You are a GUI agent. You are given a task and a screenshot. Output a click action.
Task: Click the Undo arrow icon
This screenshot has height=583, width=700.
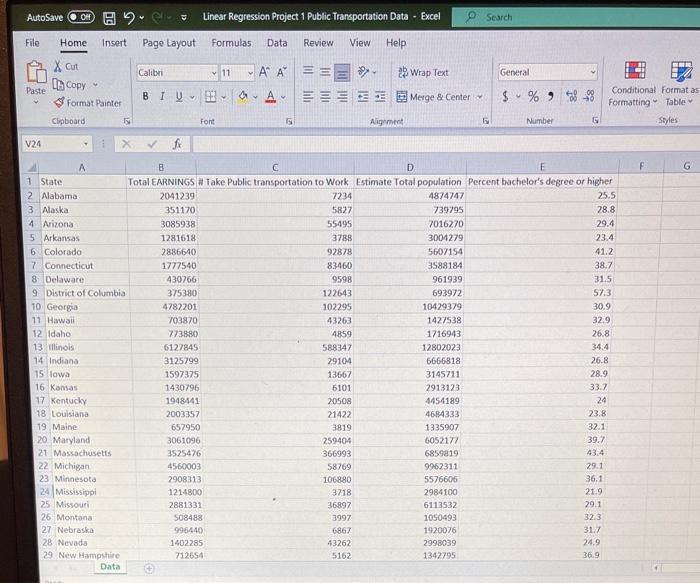(129, 17)
